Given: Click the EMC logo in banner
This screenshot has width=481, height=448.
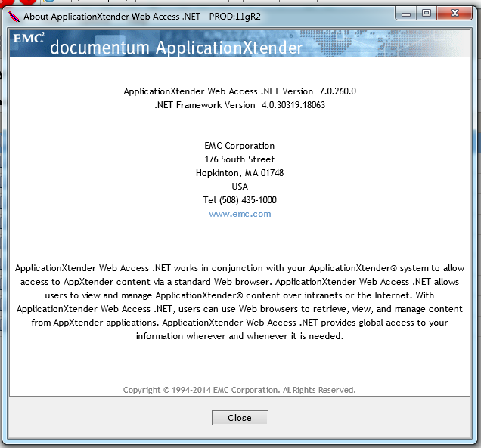Looking at the screenshot, I should pyautogui.click(x=29, y=39).
